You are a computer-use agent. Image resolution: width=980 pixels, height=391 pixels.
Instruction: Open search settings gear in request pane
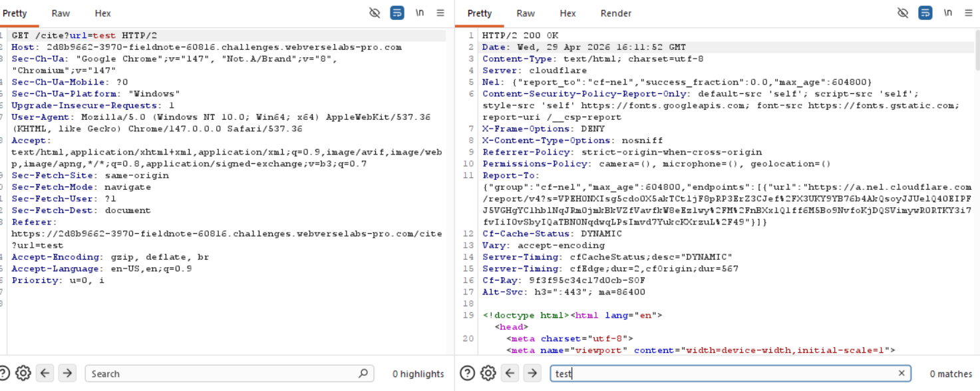point(23,373)
